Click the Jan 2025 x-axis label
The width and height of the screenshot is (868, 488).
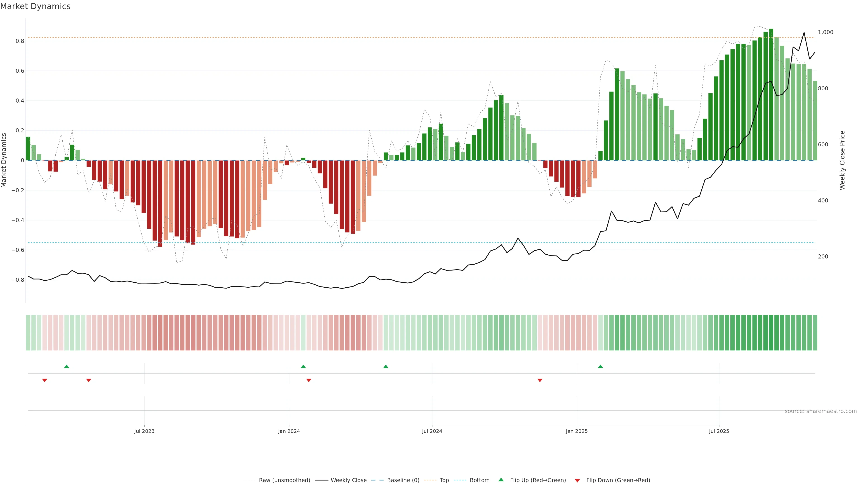click(577, 431)
